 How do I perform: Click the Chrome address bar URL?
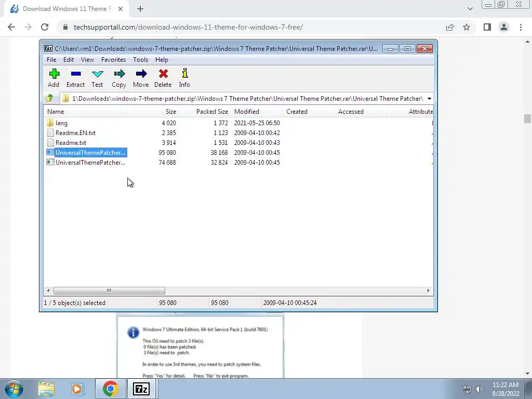point(188,27)
